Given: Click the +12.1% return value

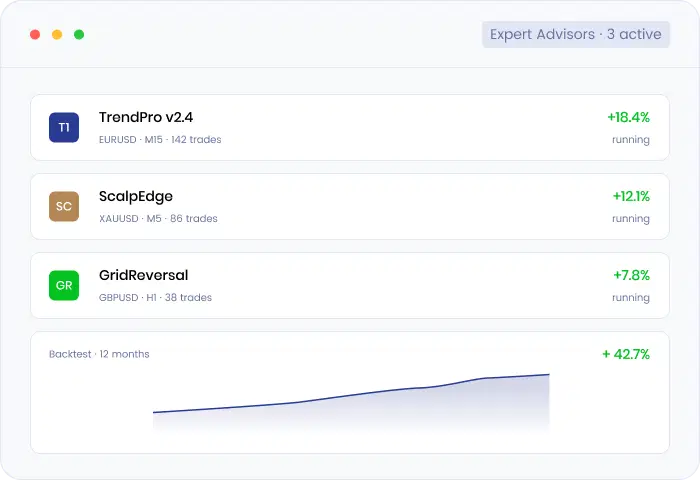Looking at the screenshot, I should coord(631,196).
